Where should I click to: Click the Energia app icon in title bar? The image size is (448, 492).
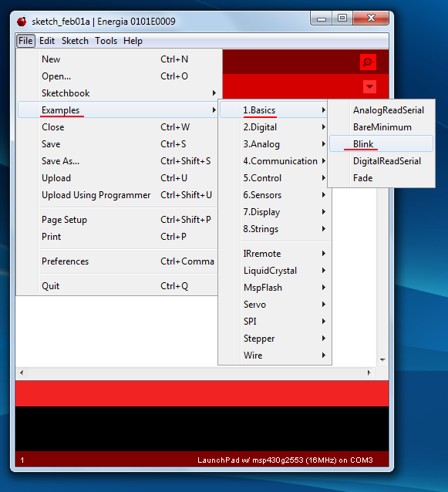(22, 22)
